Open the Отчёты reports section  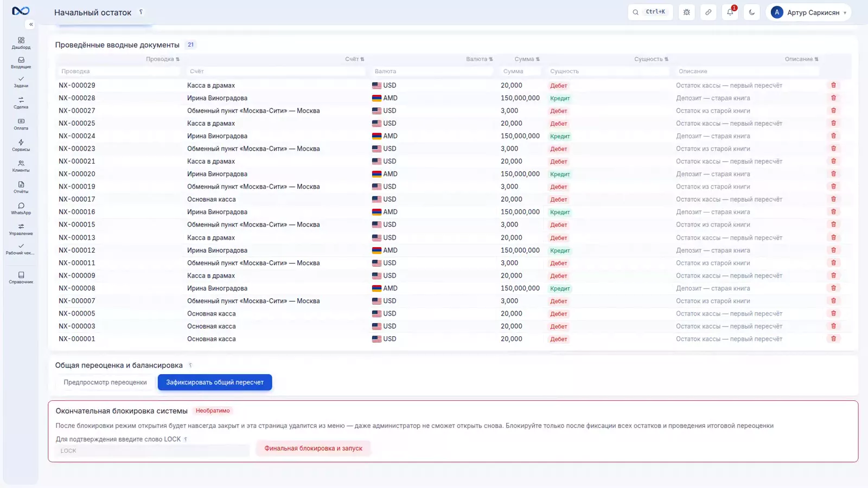pos(21,187)
